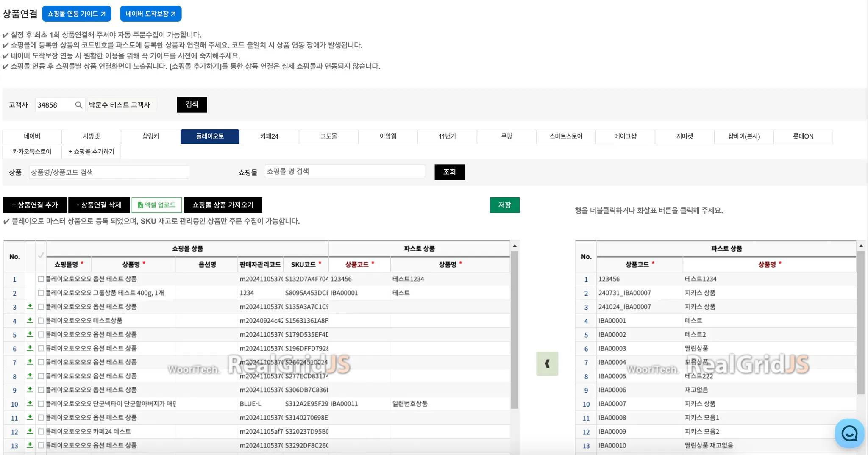Click the right grid 상품코드 column header
This screenshot has height=455, width=868.
[640, 264]
